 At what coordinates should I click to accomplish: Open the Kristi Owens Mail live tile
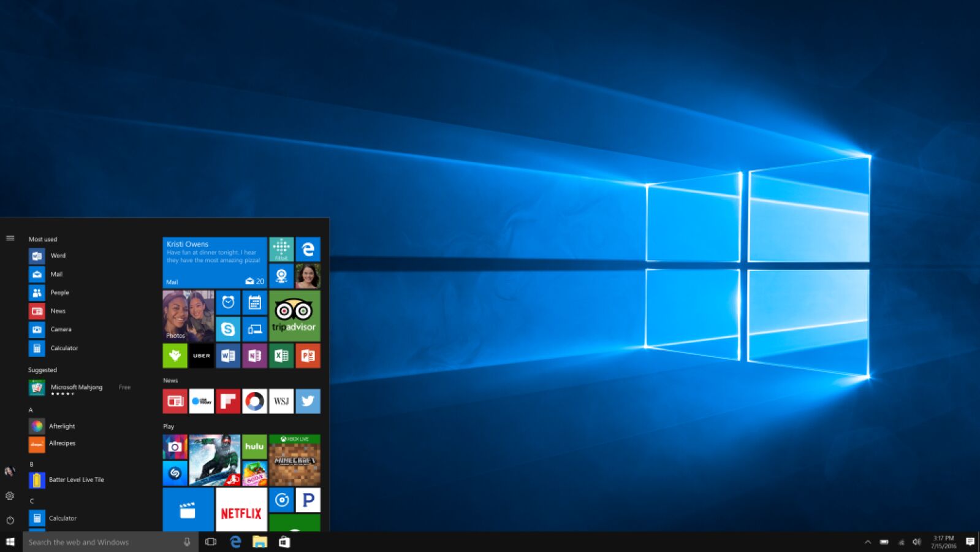point(215,262)
